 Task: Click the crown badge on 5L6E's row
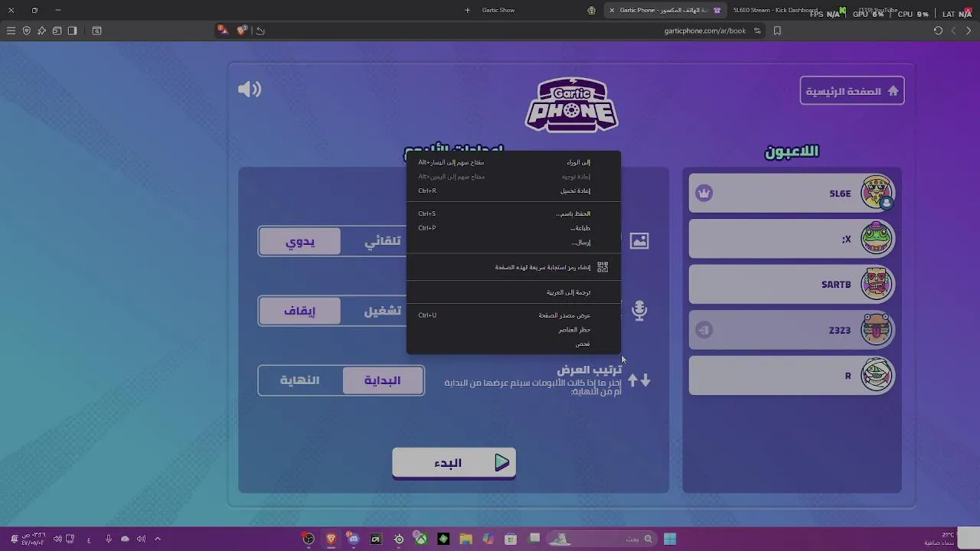[704, 194]
